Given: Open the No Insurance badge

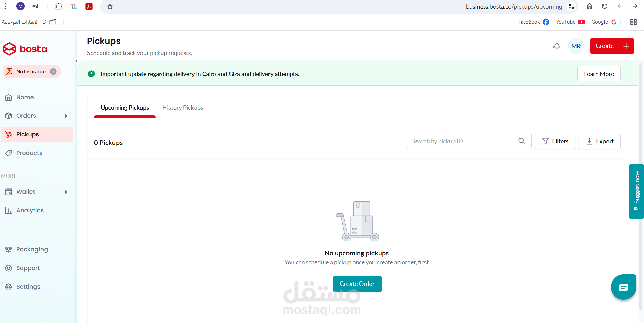Looking at the screenshot, I should (x=32, y=72).
